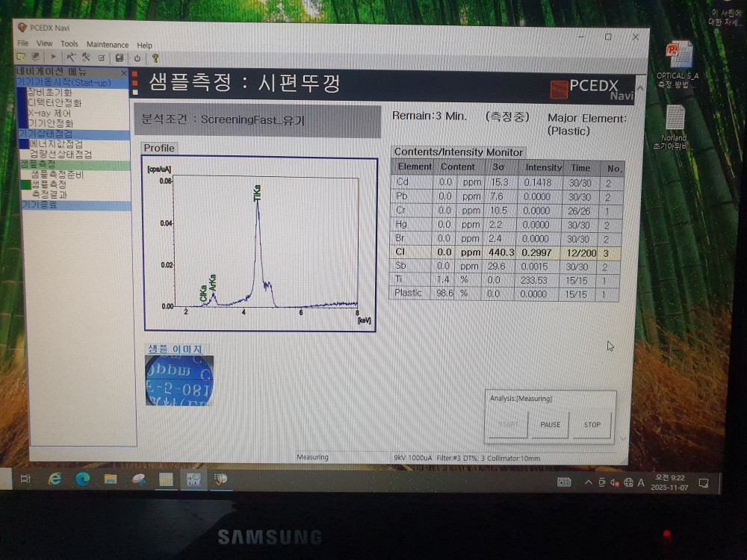Open Microsoft Edge from the taskbar
The height and width of the screenshot is (560, 747).
pos(83,479)
